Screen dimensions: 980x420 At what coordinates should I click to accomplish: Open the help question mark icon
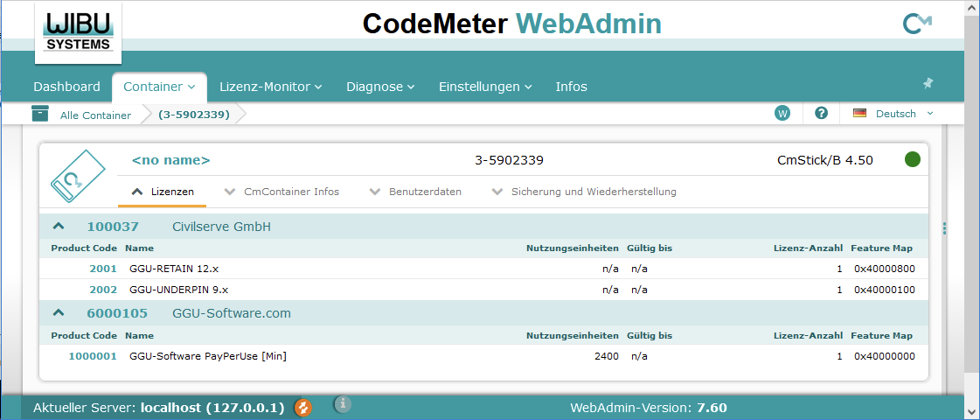click(821, 114)
